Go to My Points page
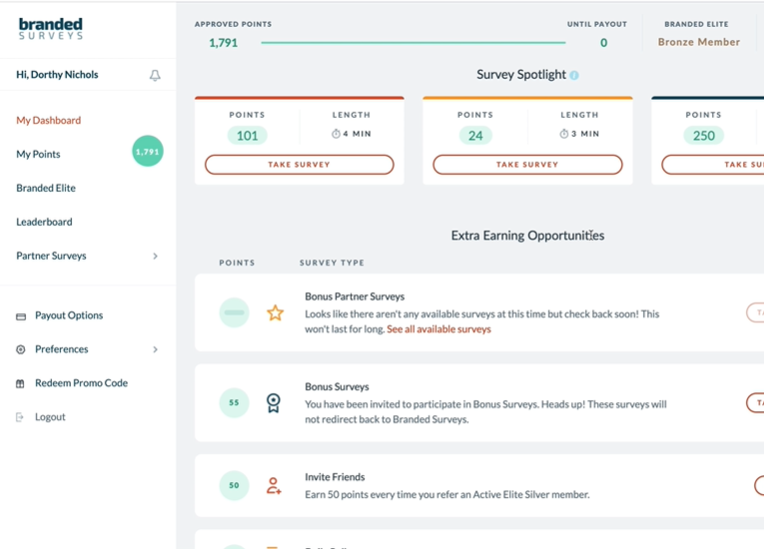The image size is (764, 549). (38, 154)
